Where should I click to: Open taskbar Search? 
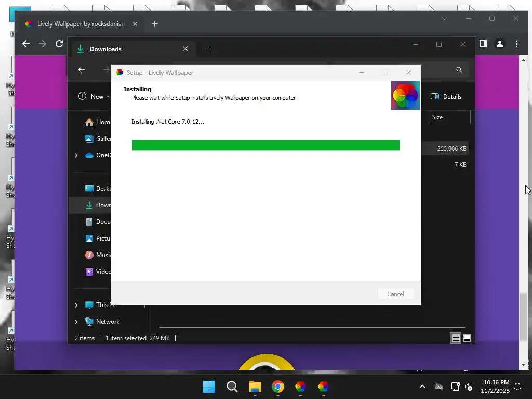[232, 387]
